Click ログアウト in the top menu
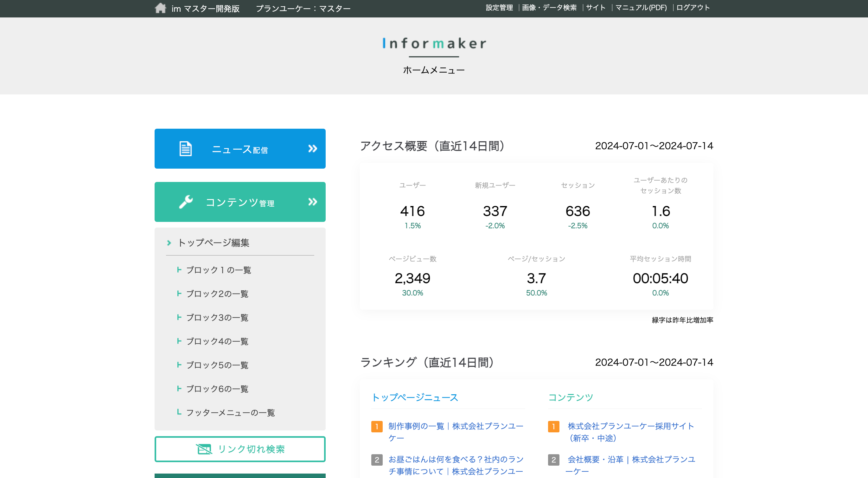Image resolution: width=868 pixels, height=478 pixels. tap(693, 8)
